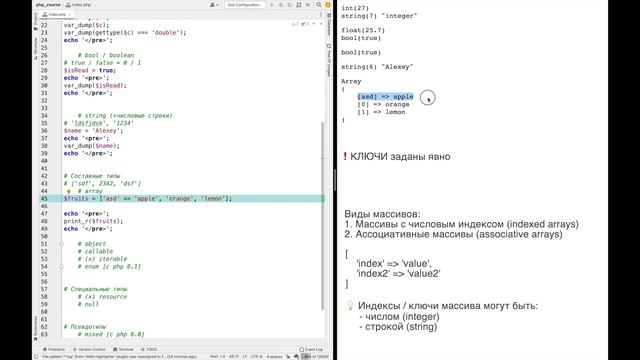Select the index.php editor tab
The image size is (640, 360).
57,14
